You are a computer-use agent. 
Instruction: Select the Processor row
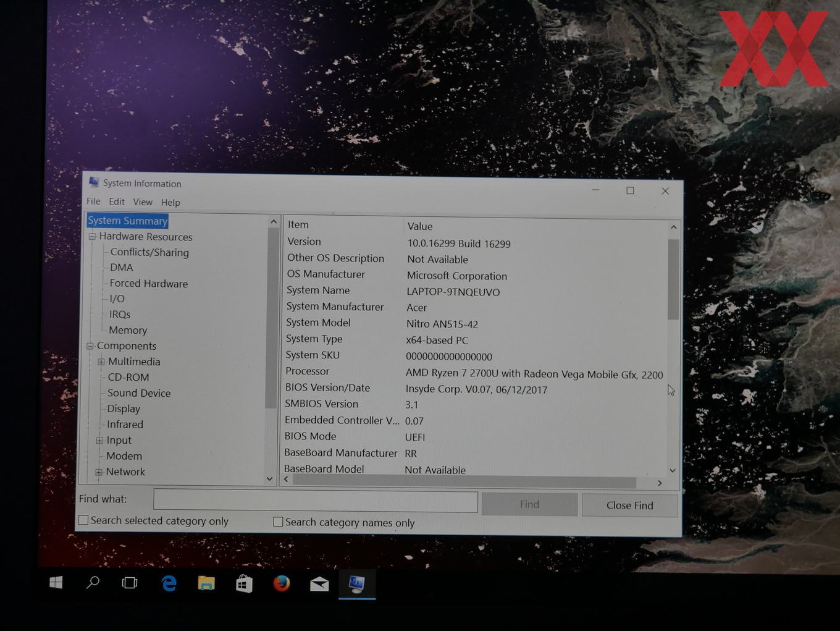tap(474, 373)
